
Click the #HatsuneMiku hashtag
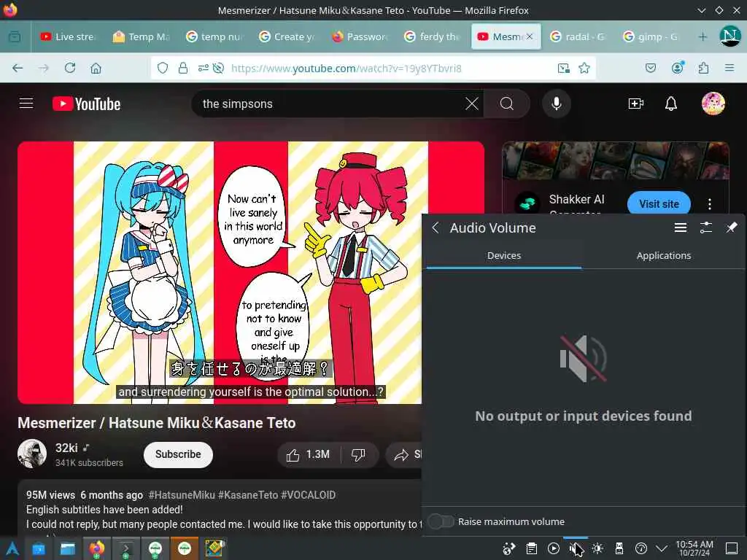point(182,495)
